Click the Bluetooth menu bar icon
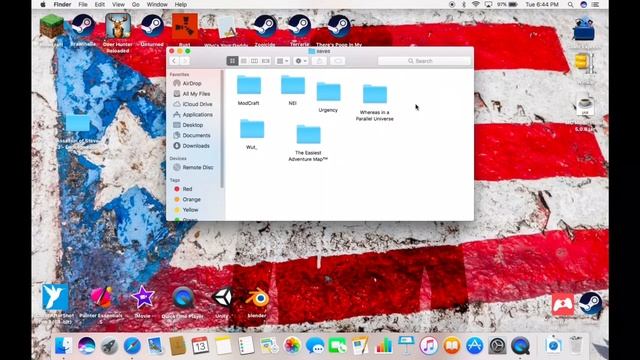The height and width of the screenshot is (360, 640). [464, 4]
